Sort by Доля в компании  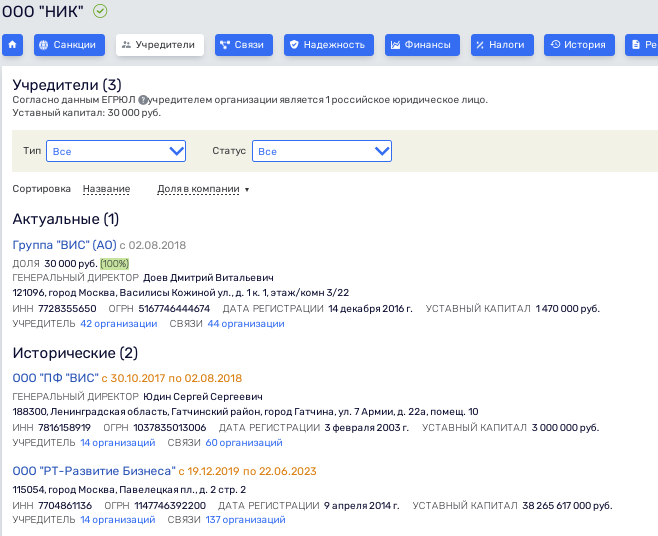tap(198, 189)
